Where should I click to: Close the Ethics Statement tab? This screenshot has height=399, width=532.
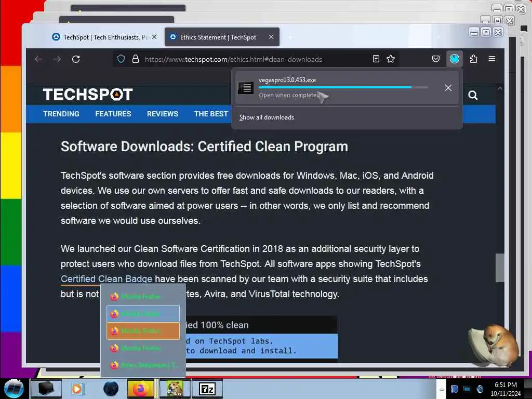click(x=271, y=37)
